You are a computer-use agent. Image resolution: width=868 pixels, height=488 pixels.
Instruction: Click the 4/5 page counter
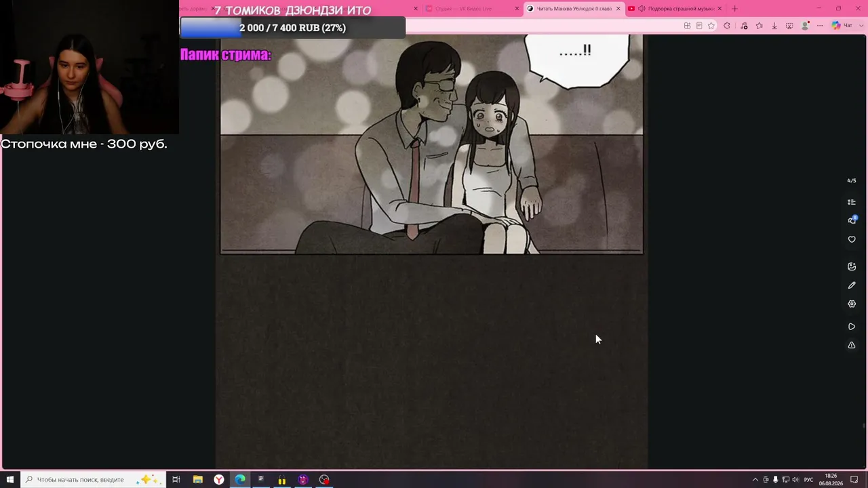click(x=852, y=181)
